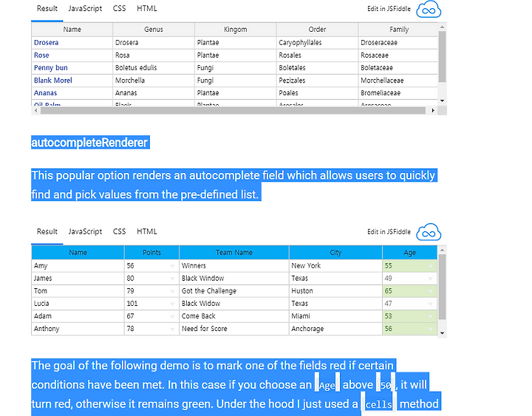Switch to the second fiddle's CSS tab

[119, 231]
